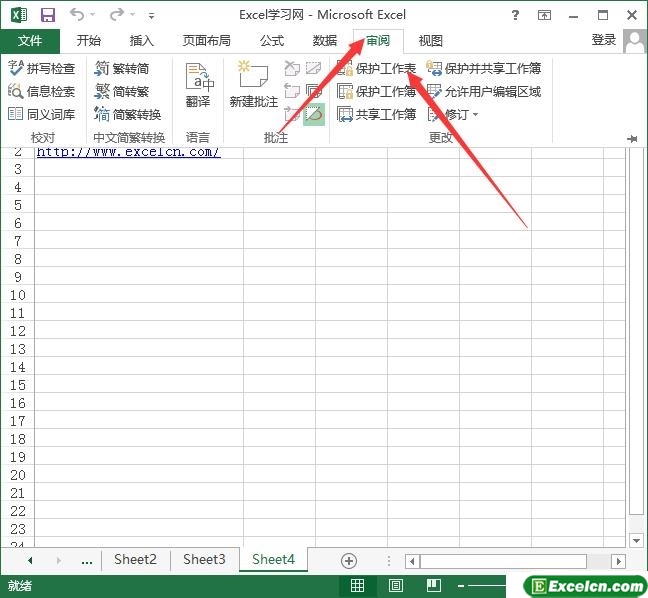Click vertical scrollbar down arrow

(636, 540)
